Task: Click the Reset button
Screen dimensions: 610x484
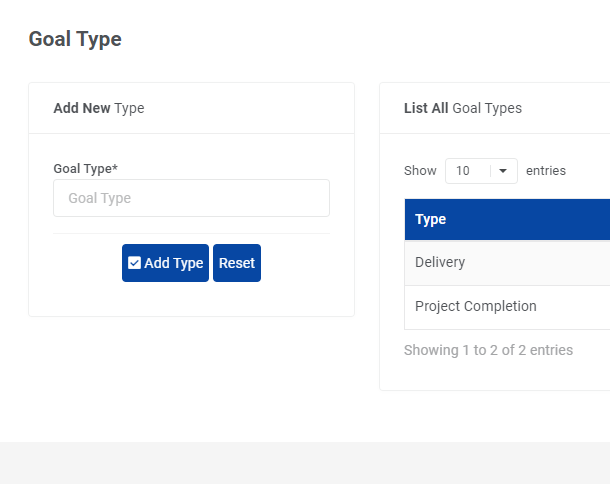Action: tap(237, 263)
